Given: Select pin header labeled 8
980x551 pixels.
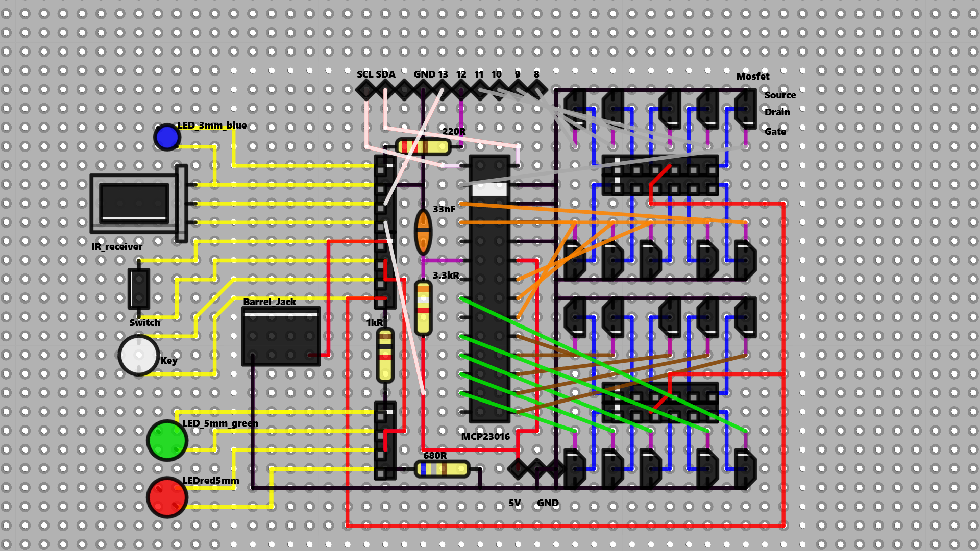Looking at the screenshot, I should [536, 89].
